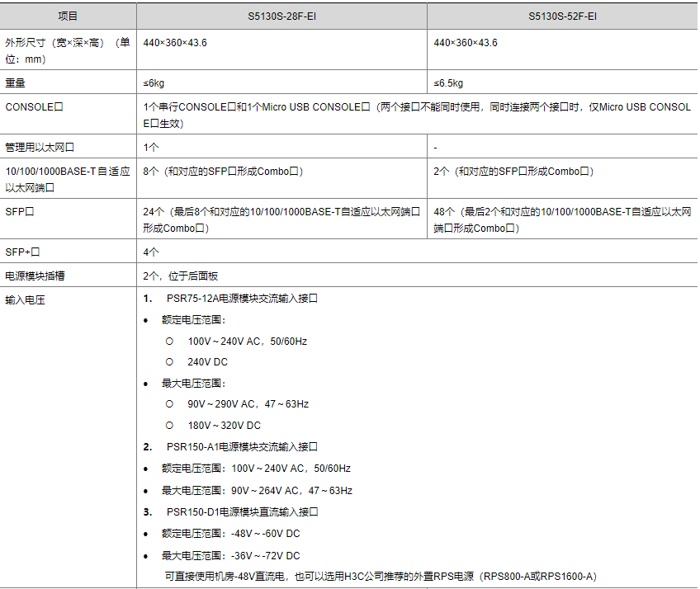Click the 1个 management port value
This screenshot has height=589, width=700.
[151, 147]
